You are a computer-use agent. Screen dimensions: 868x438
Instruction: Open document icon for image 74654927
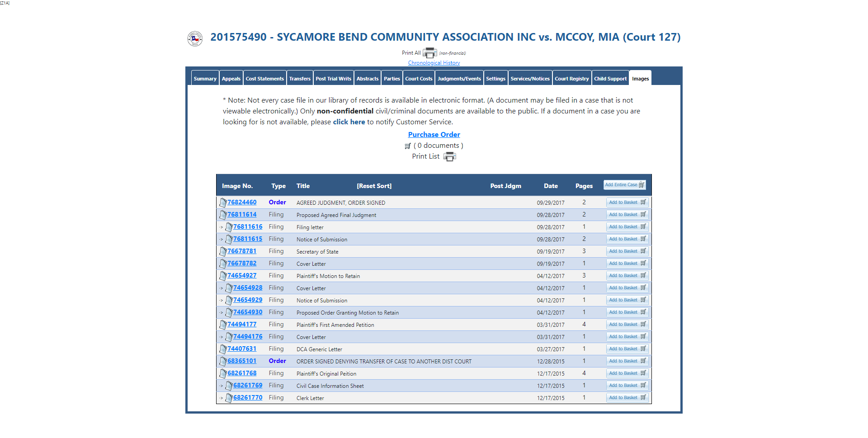pos(223,276)
